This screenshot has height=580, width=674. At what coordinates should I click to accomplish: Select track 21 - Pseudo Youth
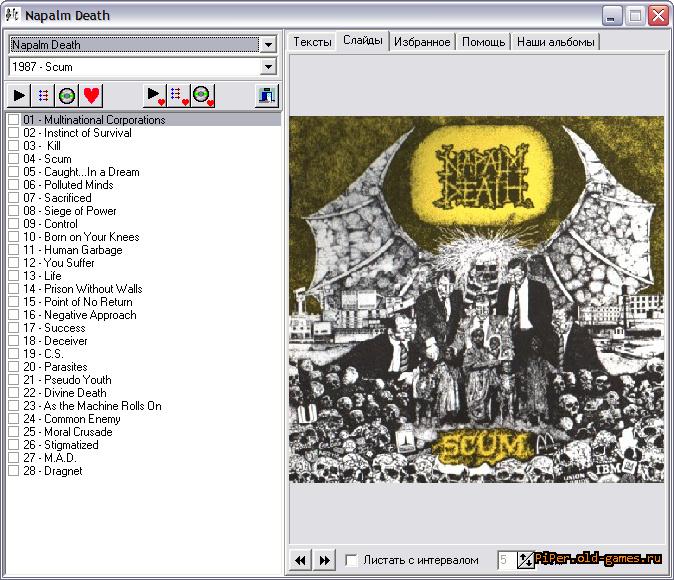(x=67, y=380)
